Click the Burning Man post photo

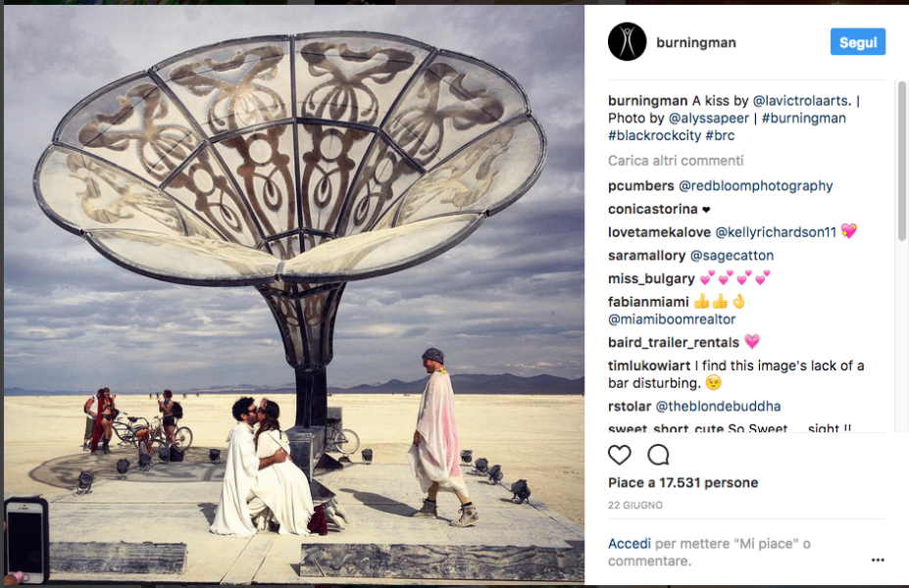[x=294, y=294]
